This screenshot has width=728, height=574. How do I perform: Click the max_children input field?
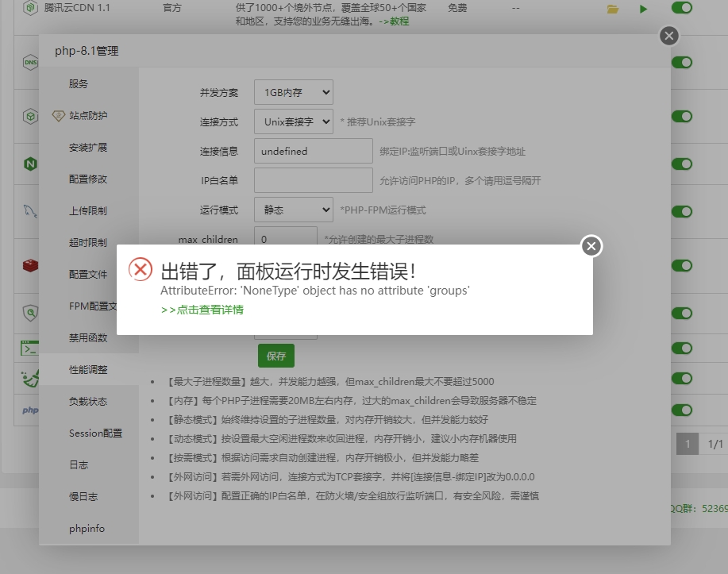tap(286, 237)
